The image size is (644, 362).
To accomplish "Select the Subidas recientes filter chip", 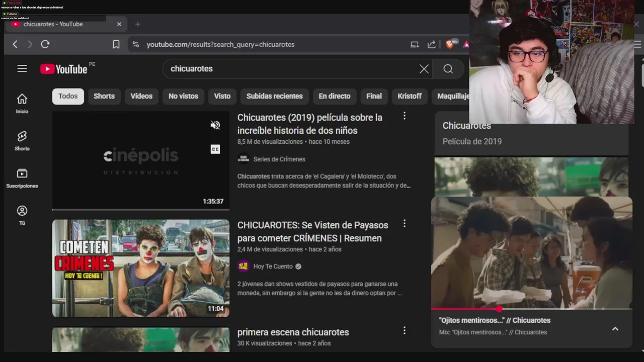I will [x=275, y=96].
